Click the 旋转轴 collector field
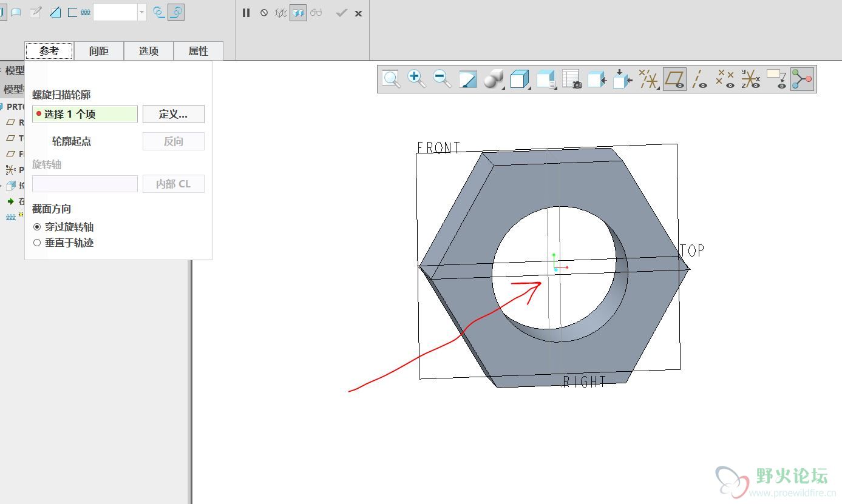 coord(85,184)
